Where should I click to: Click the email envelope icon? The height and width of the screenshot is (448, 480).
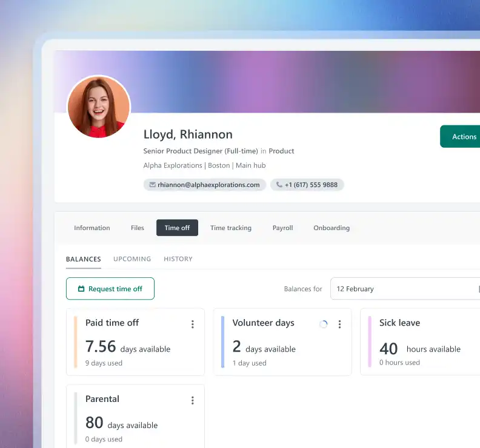[152, 185]
